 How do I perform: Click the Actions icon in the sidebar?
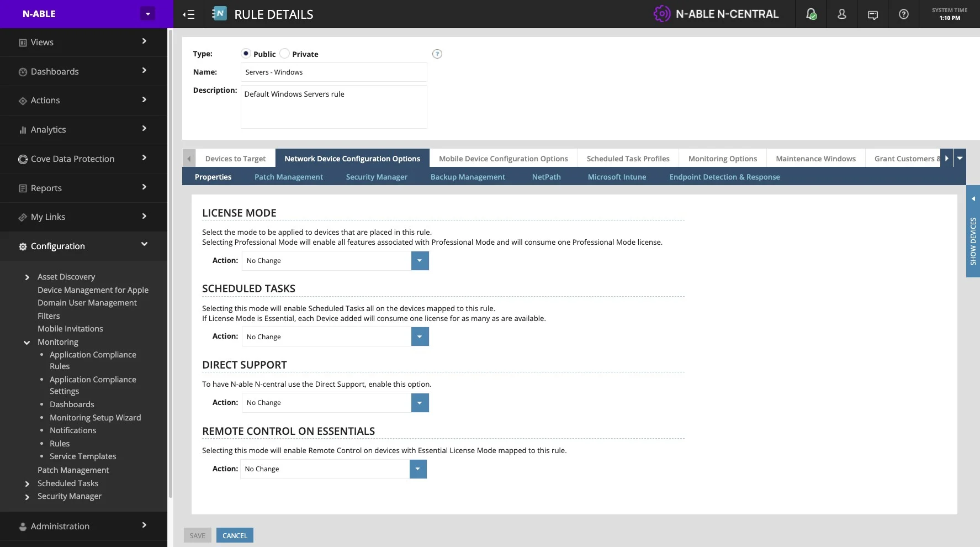tap(23, 101)
